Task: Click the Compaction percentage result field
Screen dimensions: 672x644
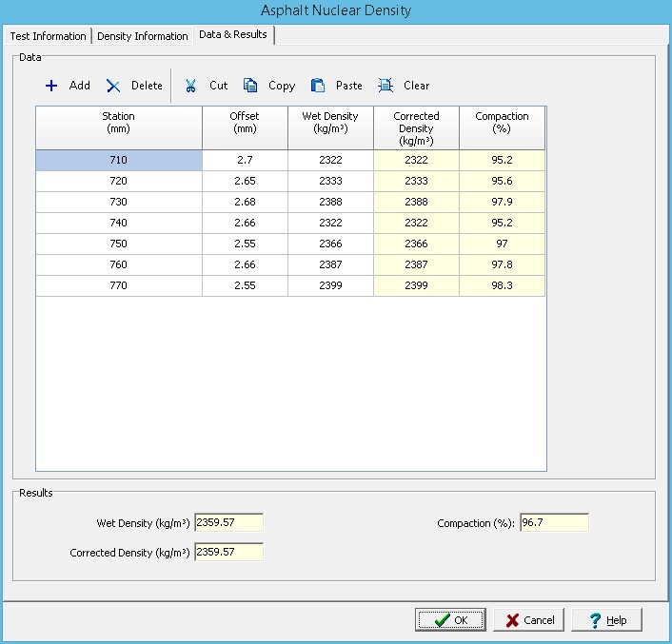Action: [x=554, y=522]
